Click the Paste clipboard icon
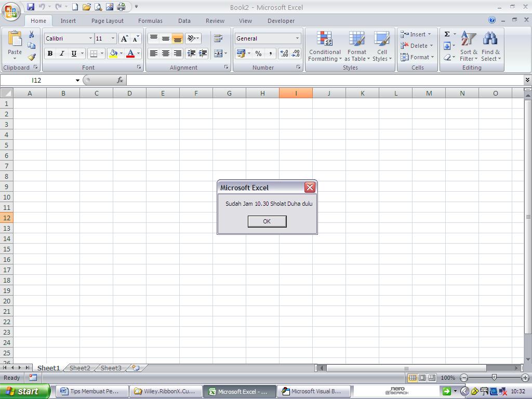The width and height of the screenshot is (532, 399). click(x=15, y=38)
